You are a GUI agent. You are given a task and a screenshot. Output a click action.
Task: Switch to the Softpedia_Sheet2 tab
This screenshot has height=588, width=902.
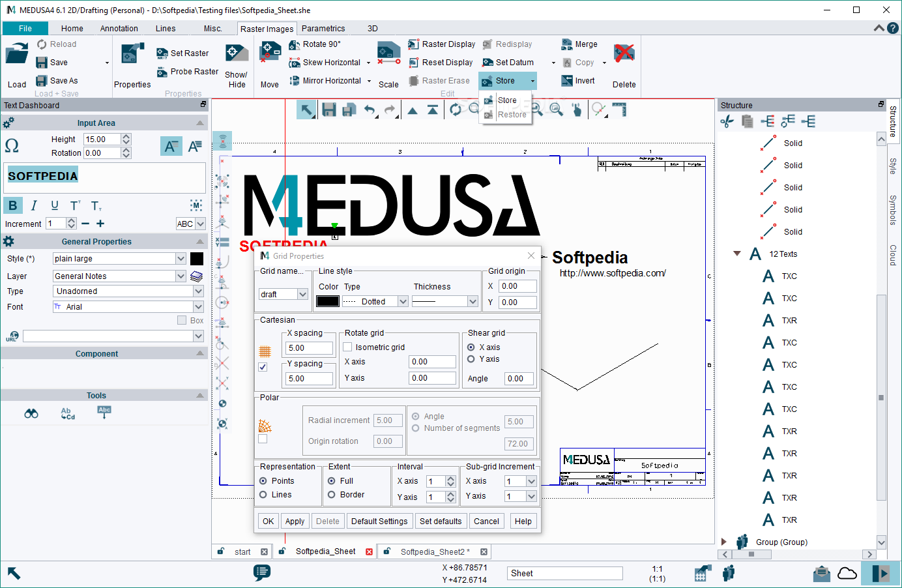[435, 551]
